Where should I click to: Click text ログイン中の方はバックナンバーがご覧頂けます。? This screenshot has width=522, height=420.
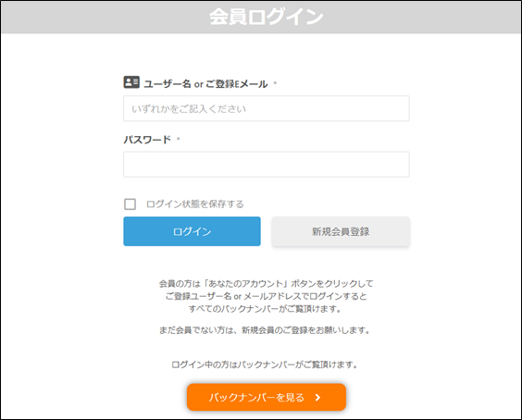pyautogui.click(x=265, y=364)
